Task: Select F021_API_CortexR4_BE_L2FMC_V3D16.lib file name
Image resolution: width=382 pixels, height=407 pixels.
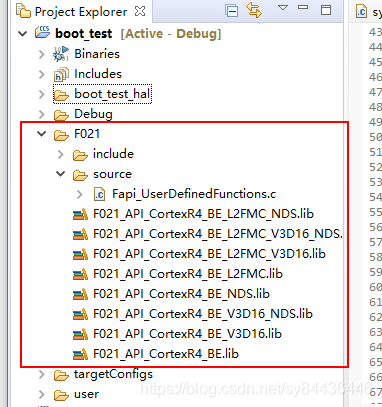Action: click(209, 254)
